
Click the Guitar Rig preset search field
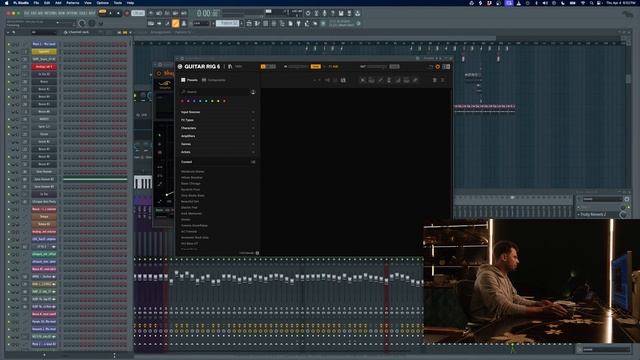coord(215,92)
